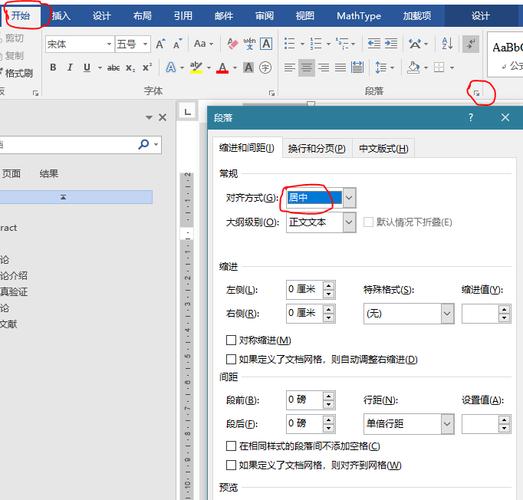Check 对称缩进(M) checkbox
This screenshot has height=500, width=523.
(231, 340)
